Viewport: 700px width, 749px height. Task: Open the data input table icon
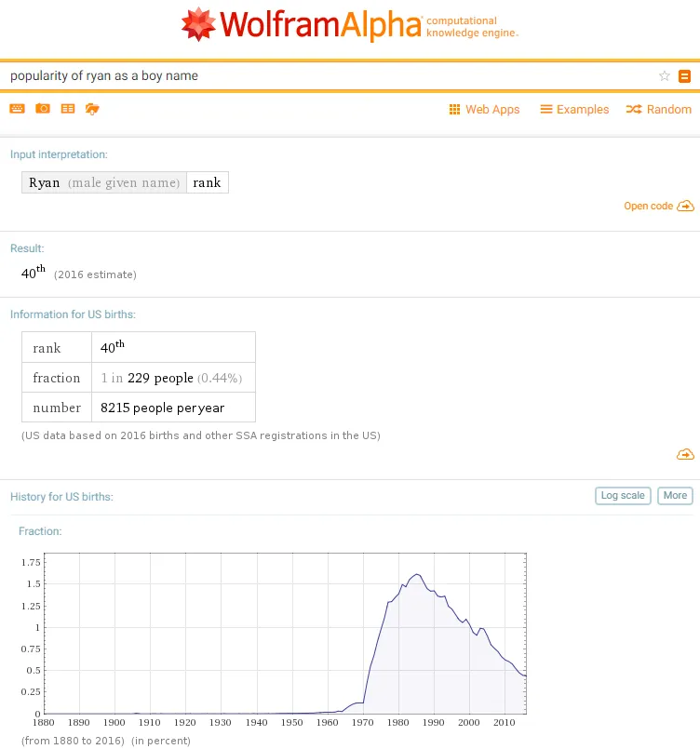click(68, 109)
